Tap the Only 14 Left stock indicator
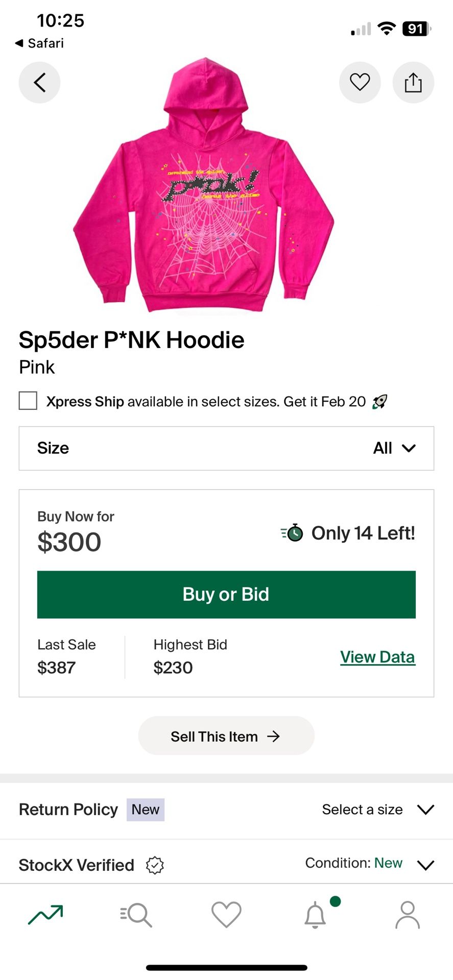 (348, 533)
